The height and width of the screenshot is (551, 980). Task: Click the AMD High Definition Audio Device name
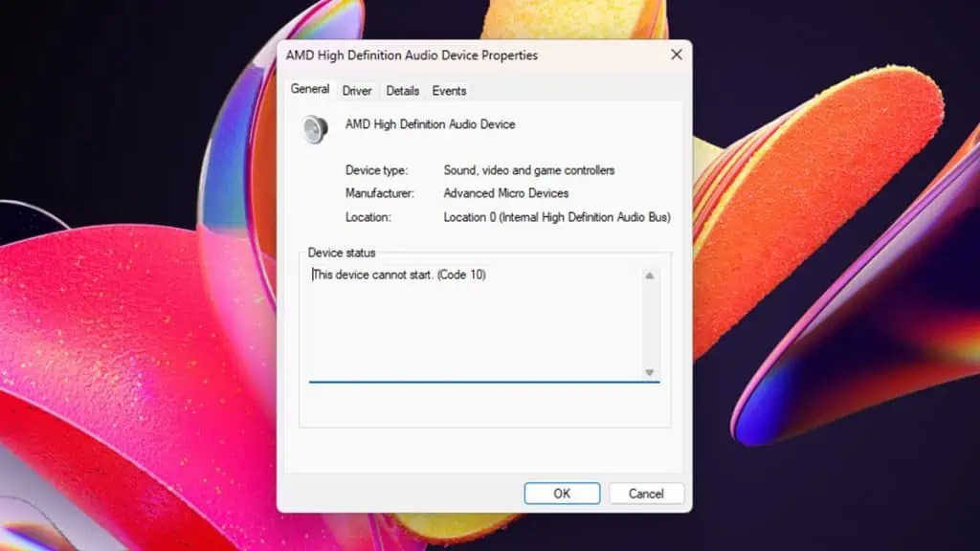(430, 123)
